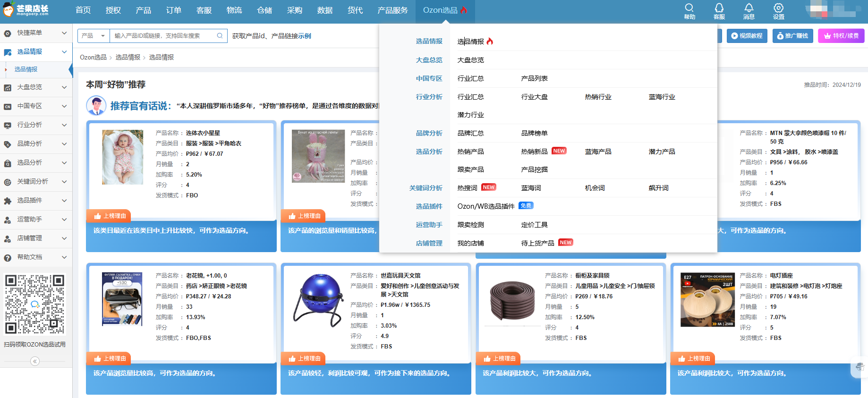This screenshot has height=398, width=868.
Task: Open the baby romper product thumbnail
Action: point(123,157)
